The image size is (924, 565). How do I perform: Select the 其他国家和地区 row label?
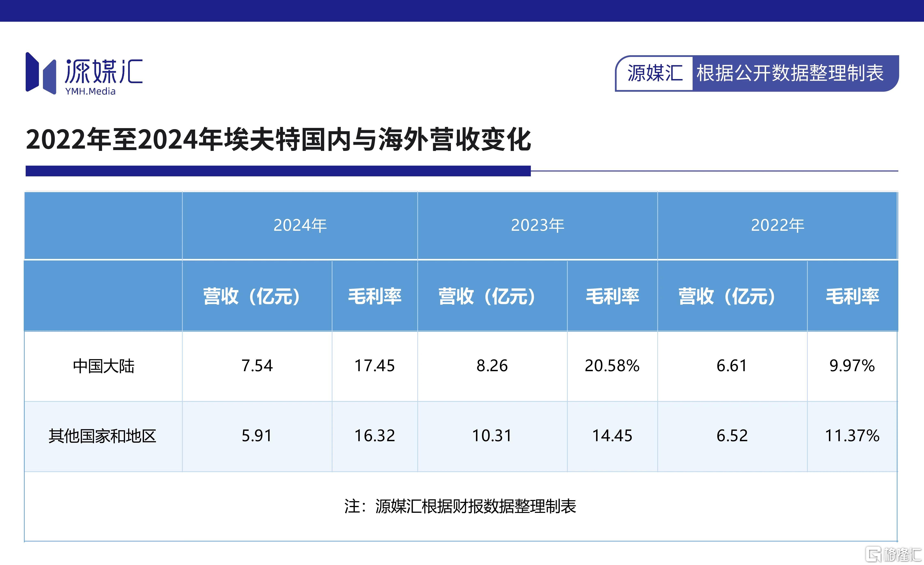coord(102,436)
